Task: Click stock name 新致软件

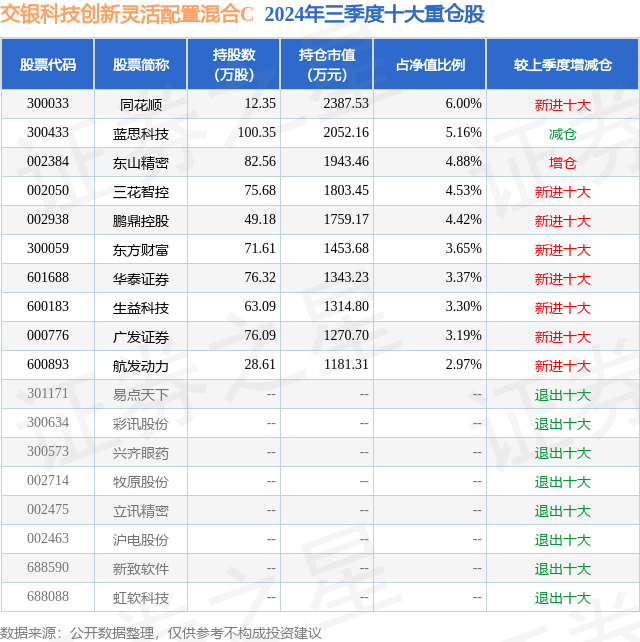Action: click(141, 570)
